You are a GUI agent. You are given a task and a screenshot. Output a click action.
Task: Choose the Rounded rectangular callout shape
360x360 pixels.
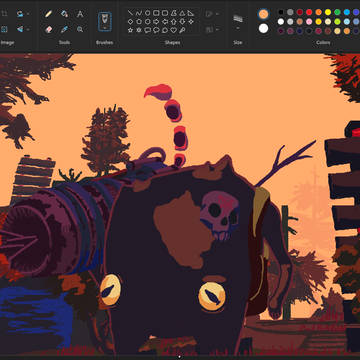tap(148, 30)
